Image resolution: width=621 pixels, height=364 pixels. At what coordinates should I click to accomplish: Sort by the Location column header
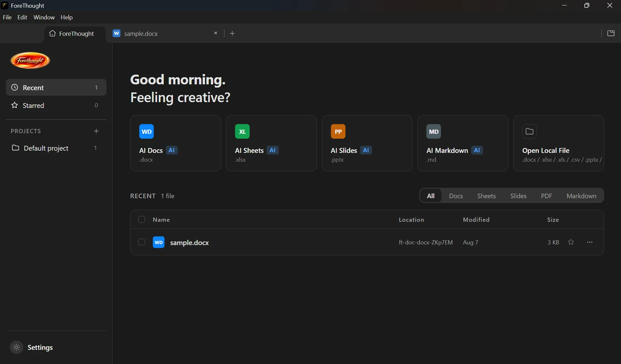click(411, 219)
